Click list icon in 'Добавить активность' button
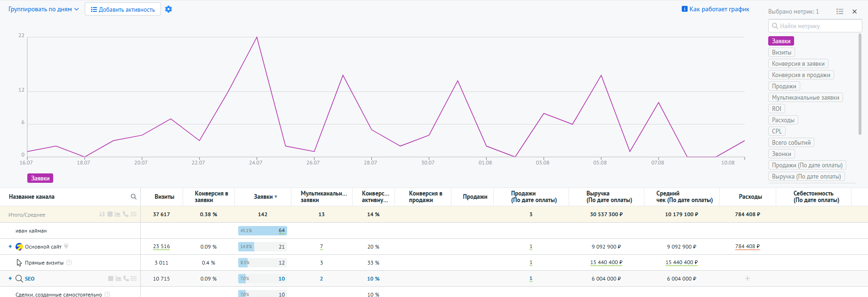This screenshot has height=297, width=868. [x=94, y=9]
